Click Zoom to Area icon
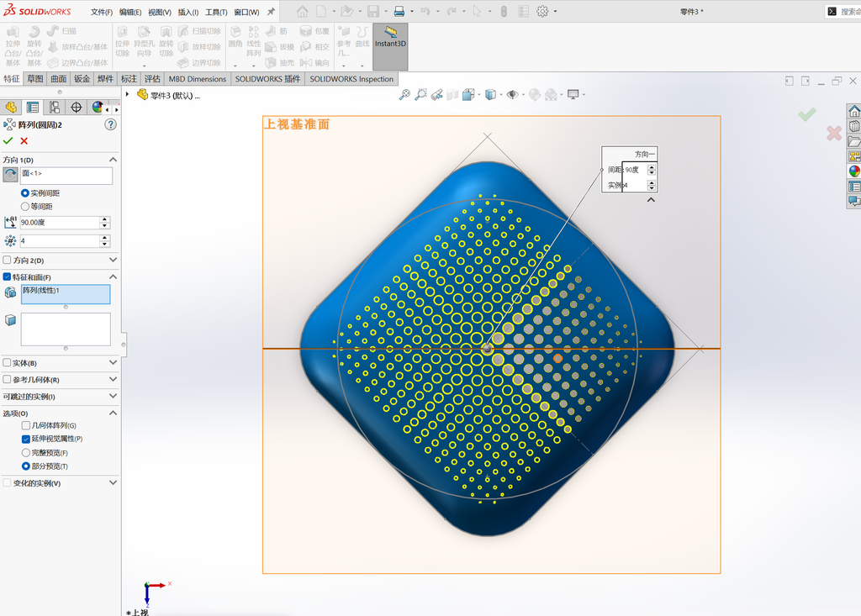The height and width of the screenshot is (616, 861). tap(420, 94)
